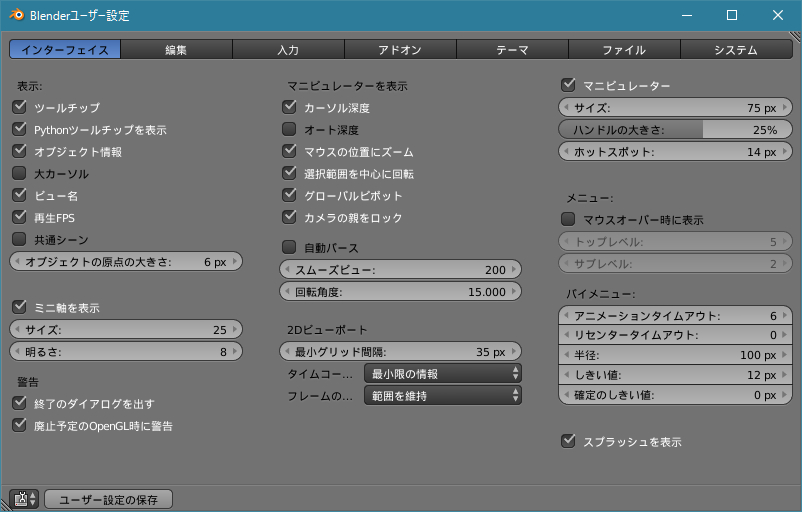Click ユーザー設定の保存 button
The image size is (802, 512).
[108, 499]
